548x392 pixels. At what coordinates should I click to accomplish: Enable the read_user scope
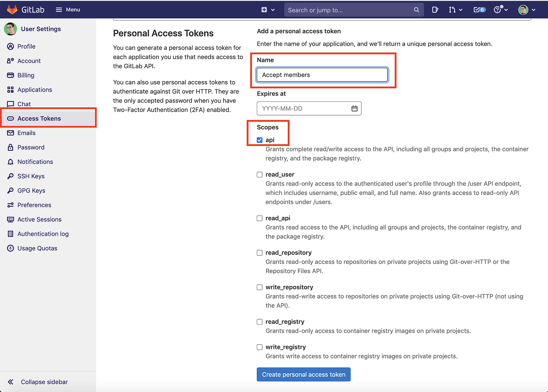pos(260,174)
